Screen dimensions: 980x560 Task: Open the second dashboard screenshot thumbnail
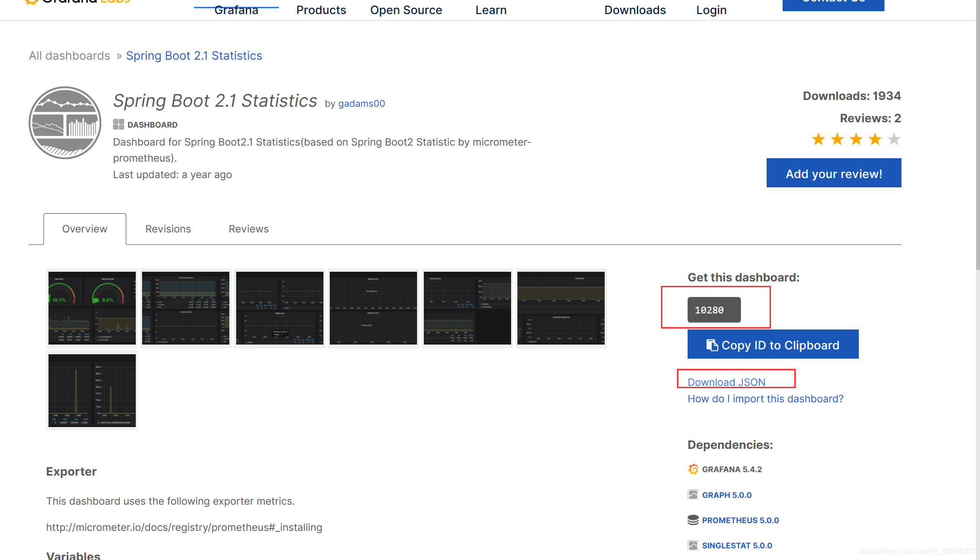186,308
